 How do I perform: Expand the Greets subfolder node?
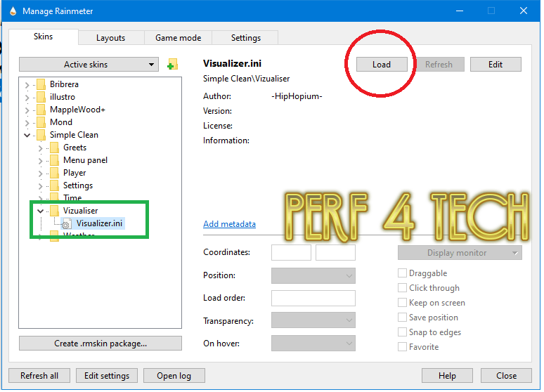pyautogui.click(x=40, y=148)
